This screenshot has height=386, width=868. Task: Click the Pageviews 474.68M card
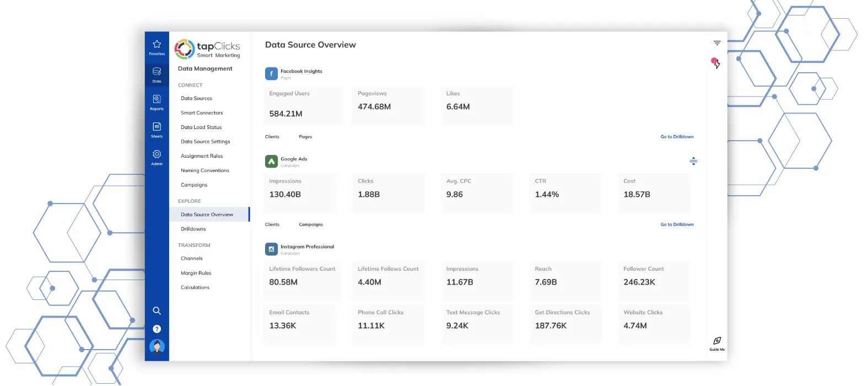pos(389,105)
